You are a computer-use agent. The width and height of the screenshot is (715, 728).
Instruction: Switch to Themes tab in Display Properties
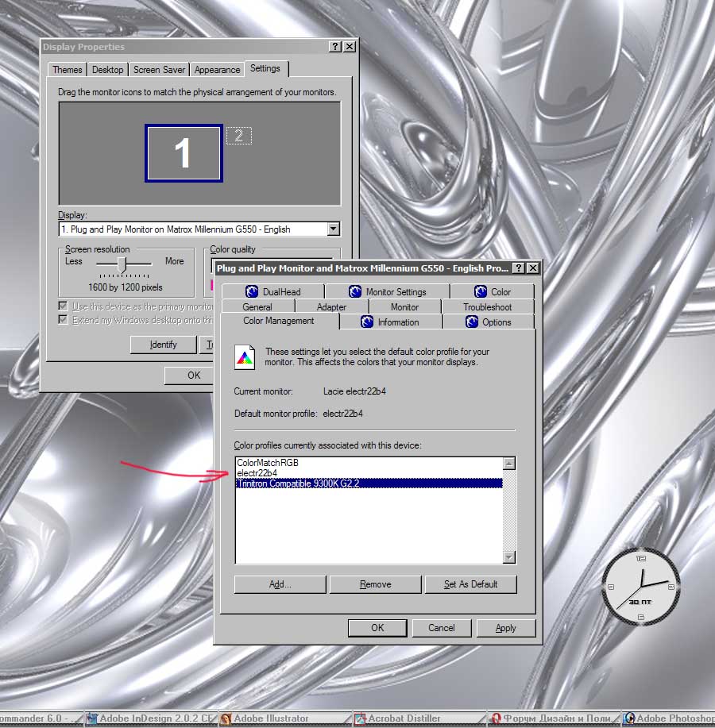[x=68, y=70]
